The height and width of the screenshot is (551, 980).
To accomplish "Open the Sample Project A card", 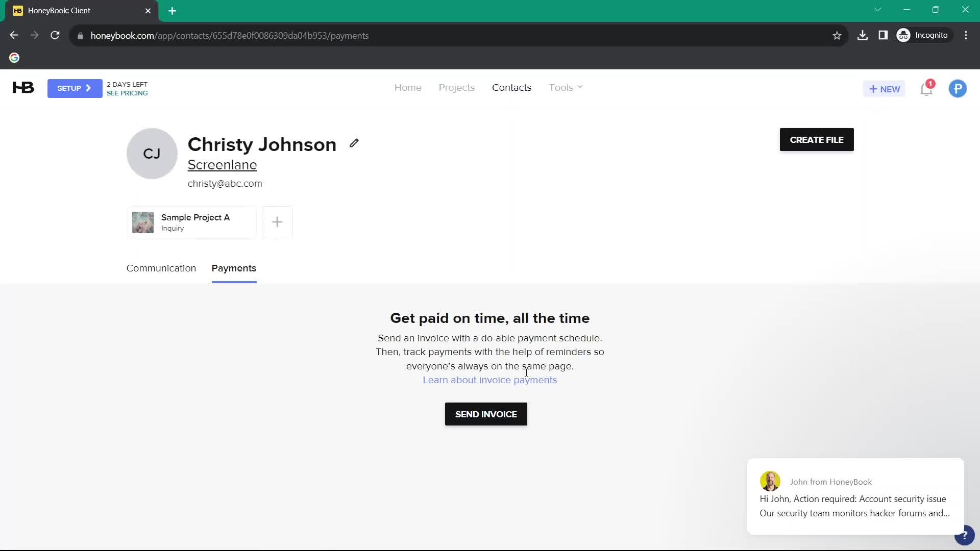I will tap(191, 222).
